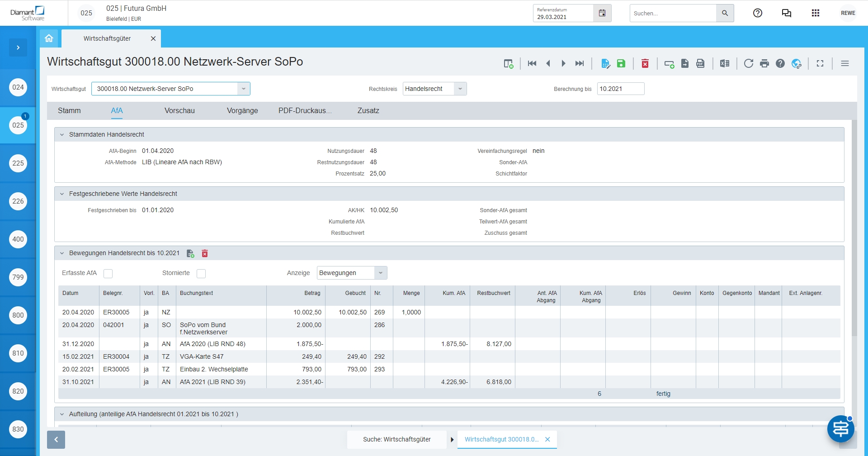Click the green save icon in toolbar
This screenshot has width=868, height=456.
click(x=621, y=63)
